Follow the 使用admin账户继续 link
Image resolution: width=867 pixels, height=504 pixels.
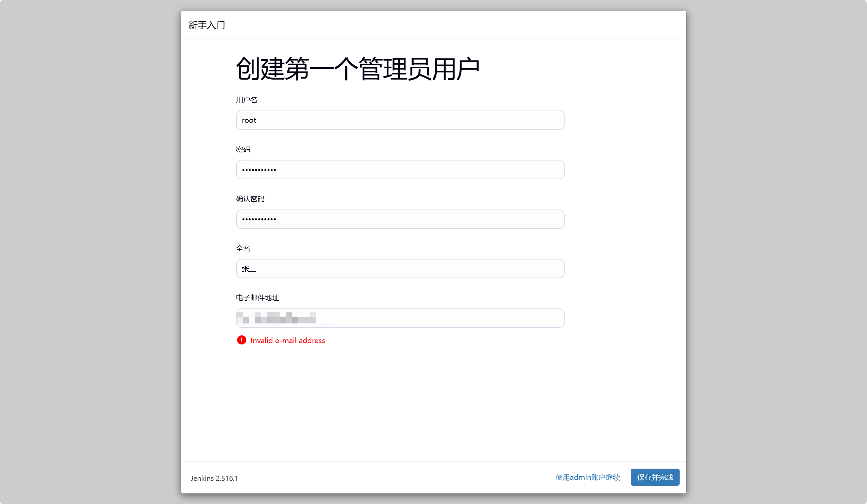pyautogui.click(x=587, y=477)
